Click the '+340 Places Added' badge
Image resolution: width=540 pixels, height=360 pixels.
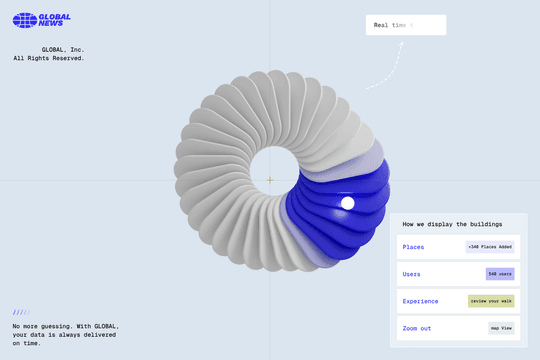(490, 247)
